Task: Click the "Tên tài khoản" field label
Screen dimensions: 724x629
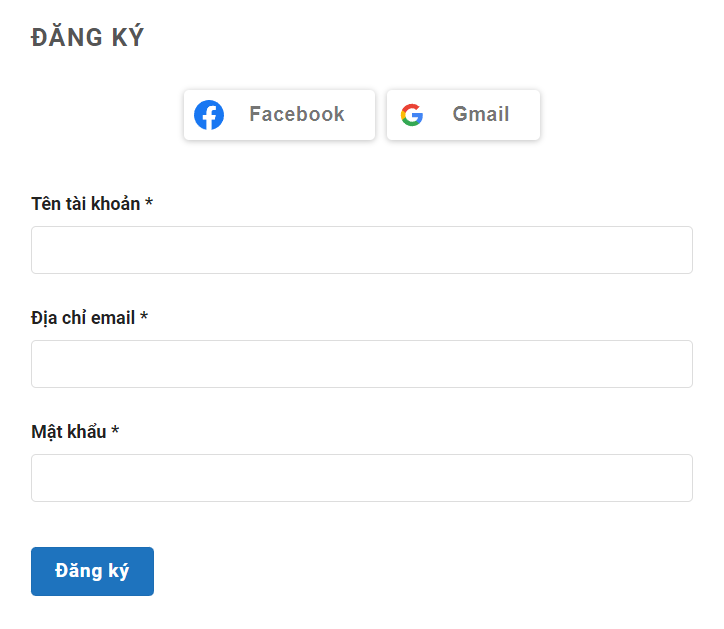Action: (86, 204)
